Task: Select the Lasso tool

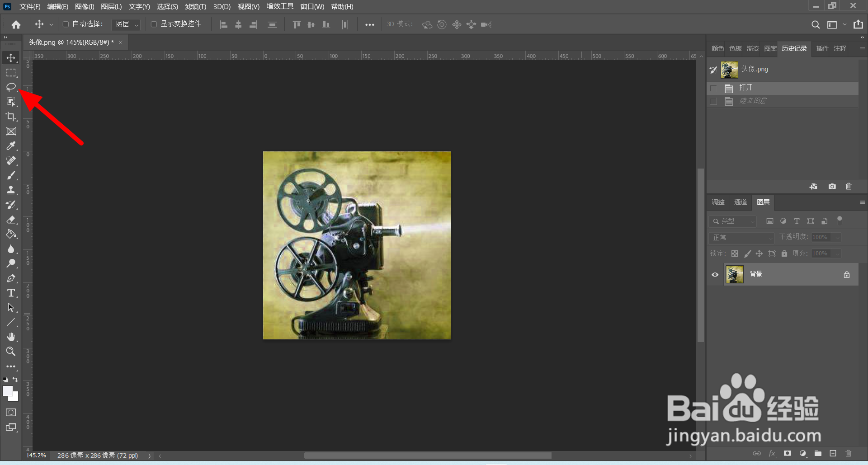Action: pyautogui.click(x=11, y=87)
